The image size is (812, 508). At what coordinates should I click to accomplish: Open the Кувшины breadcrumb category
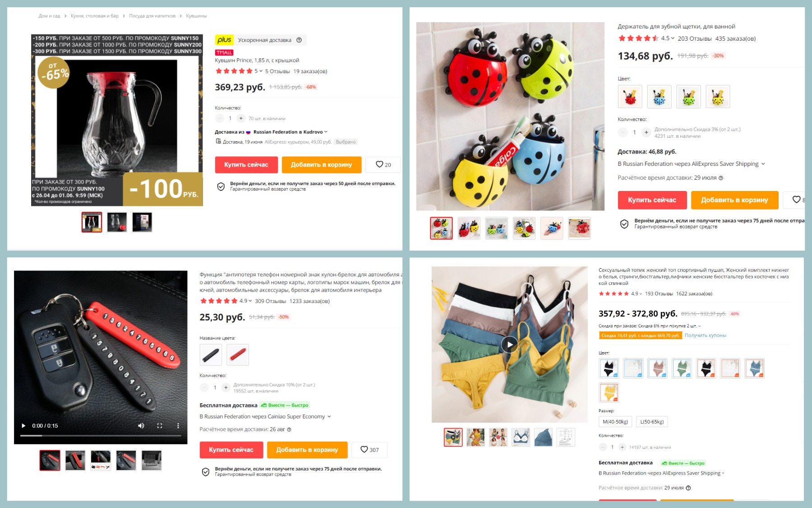(x=196, y=16)
